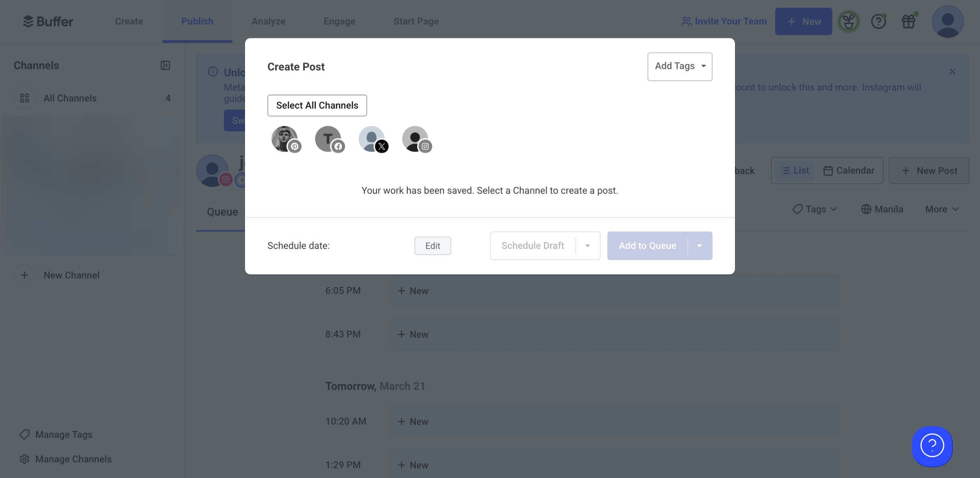This screenshot has height=478, width=980.
Task: Select the Pinterest channel avatar
Action: coord(285,139)
